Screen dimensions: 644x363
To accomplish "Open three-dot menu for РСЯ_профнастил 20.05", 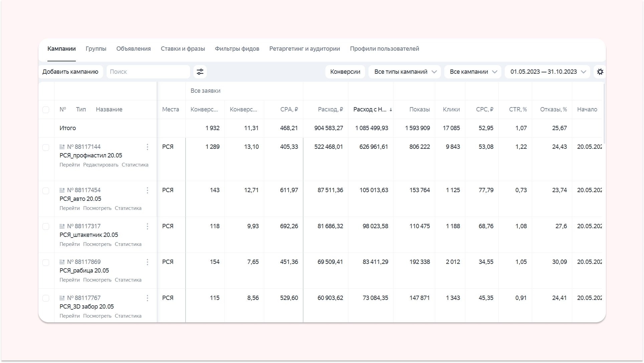I will coord(147,147).
